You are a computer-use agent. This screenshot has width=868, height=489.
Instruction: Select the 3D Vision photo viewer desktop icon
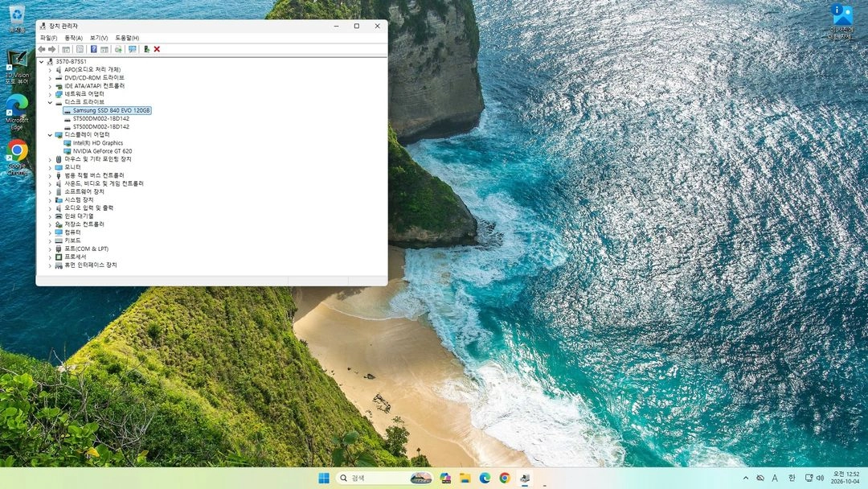click(17, 67)
